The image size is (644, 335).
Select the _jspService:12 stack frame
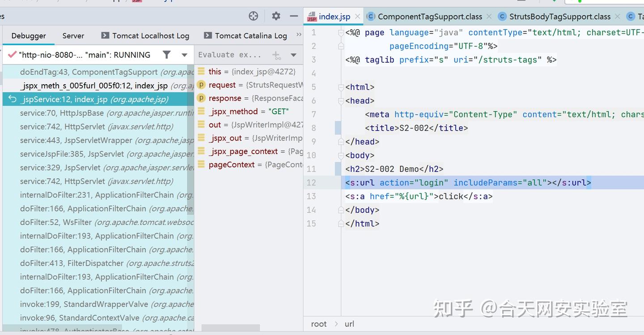(x=98, y=99)
